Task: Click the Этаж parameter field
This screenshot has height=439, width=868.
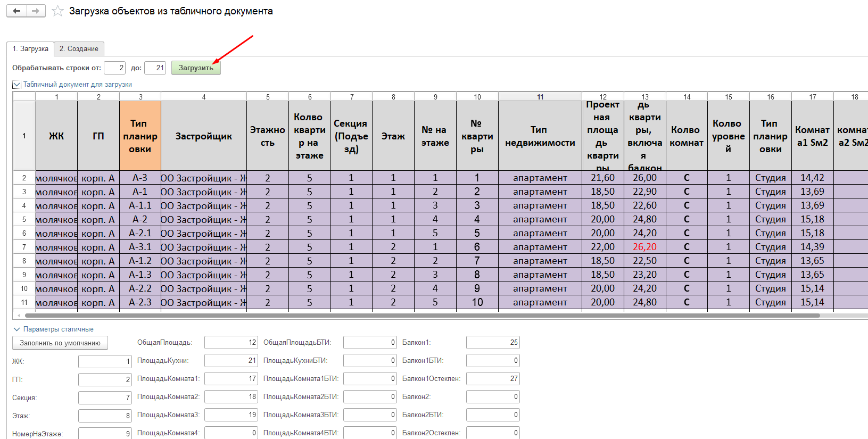Action: pyautogui.click(x=105, y=416)
